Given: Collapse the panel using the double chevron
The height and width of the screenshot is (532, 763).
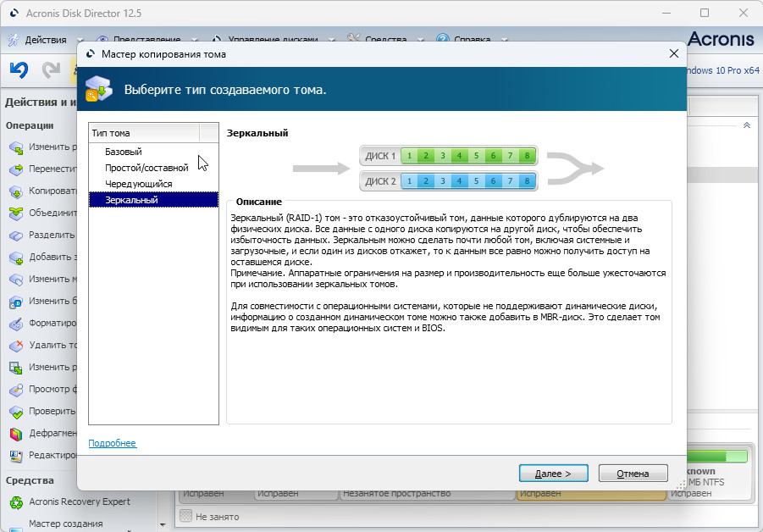Looking at the screenshot, I should coord(746,125).
